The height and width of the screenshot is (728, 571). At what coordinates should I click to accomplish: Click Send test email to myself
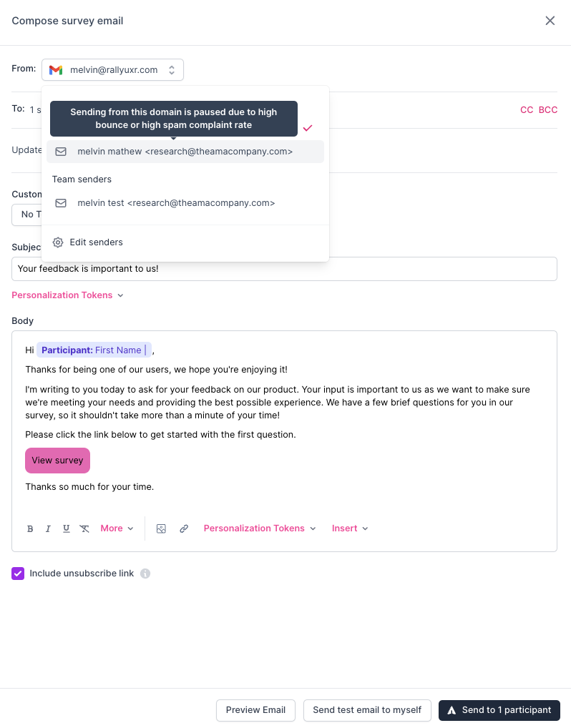367,710
